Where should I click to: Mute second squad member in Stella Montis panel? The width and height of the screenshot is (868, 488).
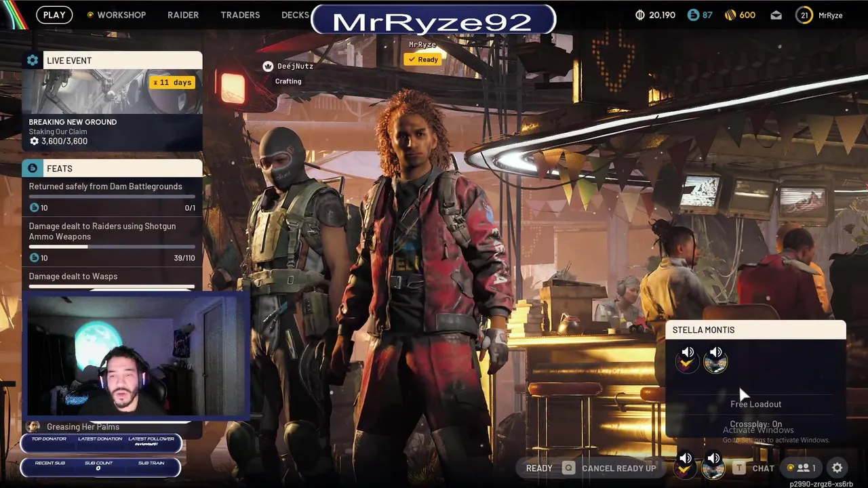(x=715, y=359)
